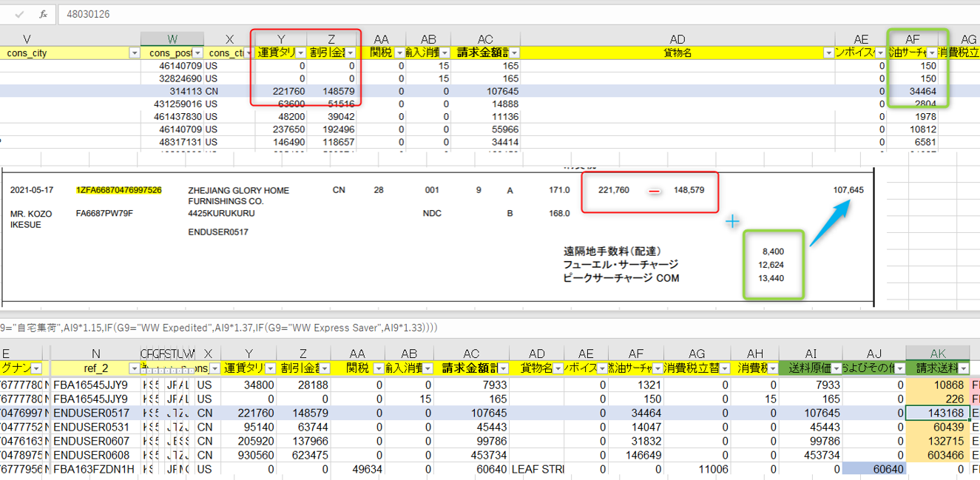Open 割引金額 filter dropdown in upper sheet
The height and width of the screenshot is (480, 980).
351,53
